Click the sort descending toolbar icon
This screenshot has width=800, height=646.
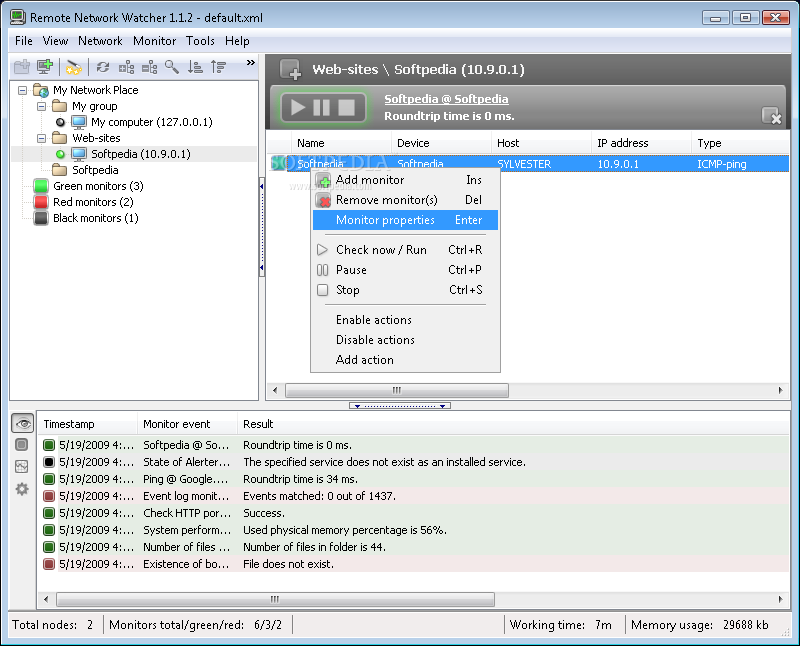218,67
